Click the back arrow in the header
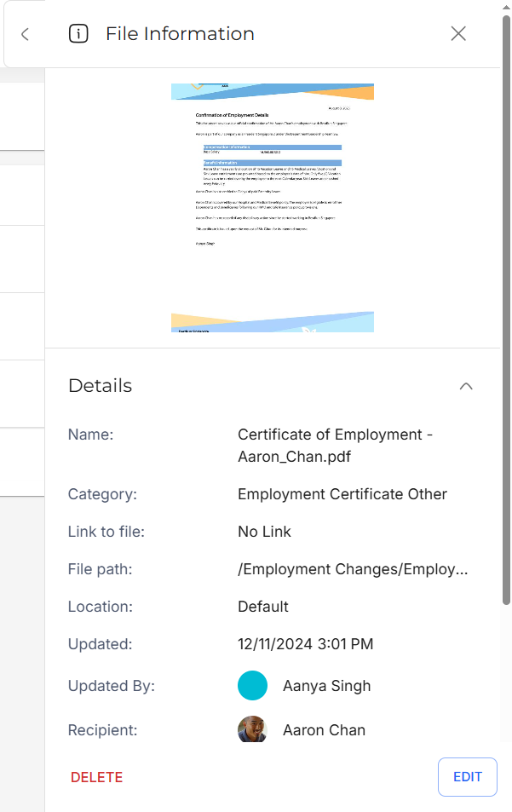The width and height of the screenshot is (512, 812). (25, 34)
